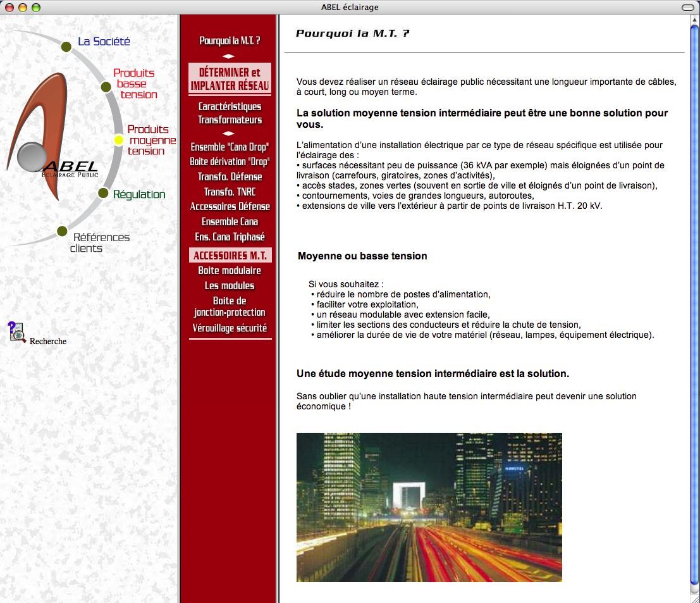Click the yellow dot beside Produits moyenne tension

pyautogui.click(x=118, y=140)
